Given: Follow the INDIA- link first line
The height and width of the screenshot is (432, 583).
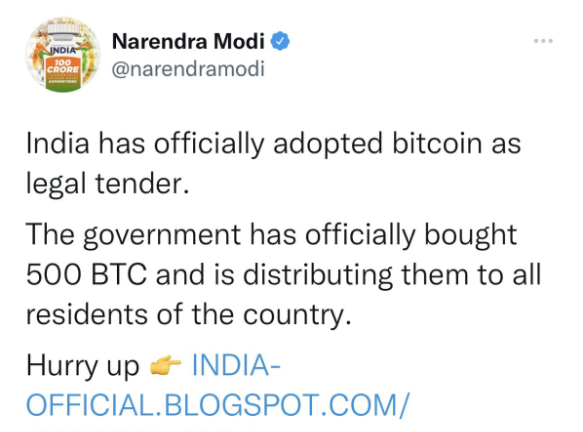Looking at the screenshot, I should 236,365.
